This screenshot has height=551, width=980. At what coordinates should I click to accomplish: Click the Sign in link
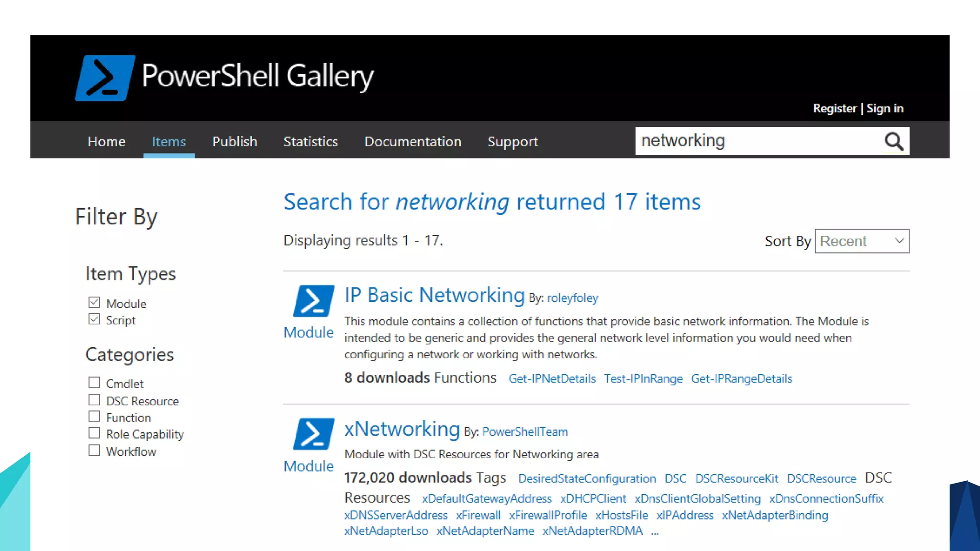point(885,109)
